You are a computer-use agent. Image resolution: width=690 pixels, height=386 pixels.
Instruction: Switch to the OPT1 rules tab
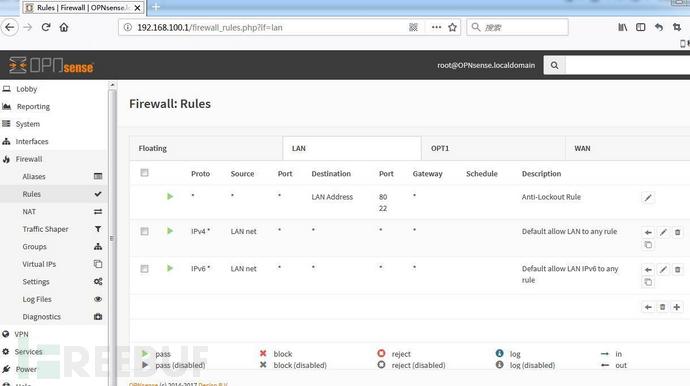click(x=493, y=148)
